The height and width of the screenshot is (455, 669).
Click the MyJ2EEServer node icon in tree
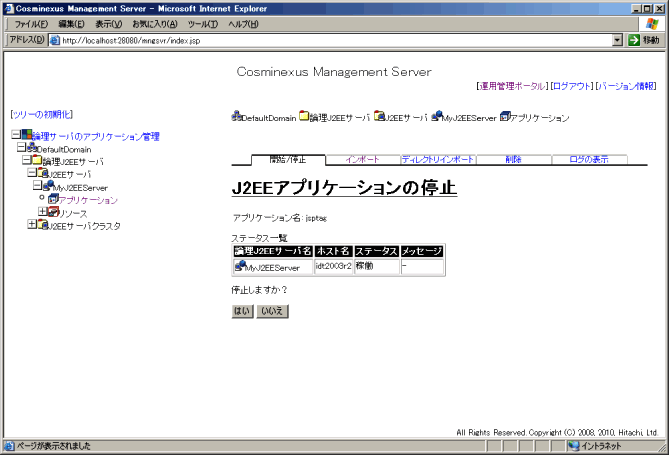click(x=49, y=185)
